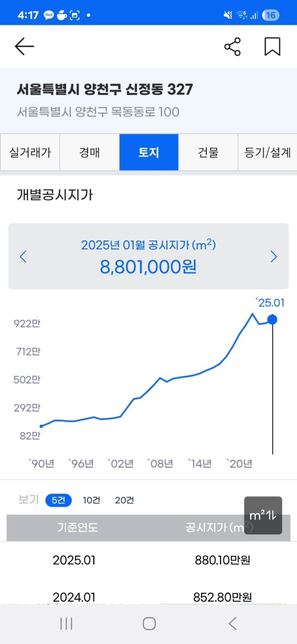Image resolution: width=297 pixels, height=644 pixels.
Task: Open the share icon
Action: [x=232, y=47]
